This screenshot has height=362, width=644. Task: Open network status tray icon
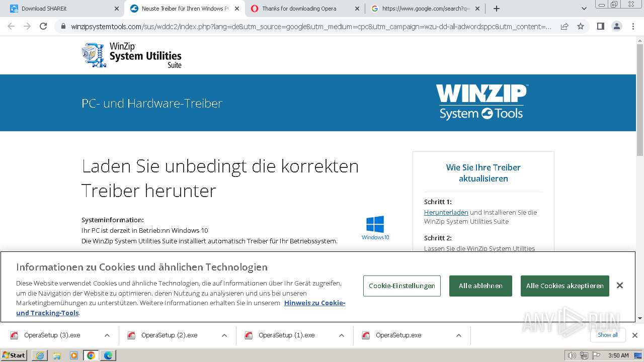(x=584, y=355)
